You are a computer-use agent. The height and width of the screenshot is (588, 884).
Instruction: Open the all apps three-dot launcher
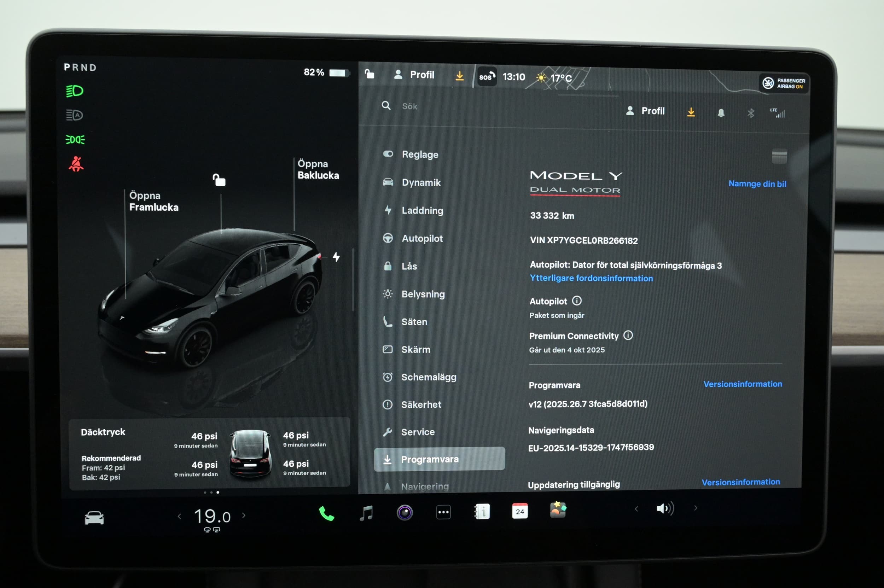(x=443, y=512)
